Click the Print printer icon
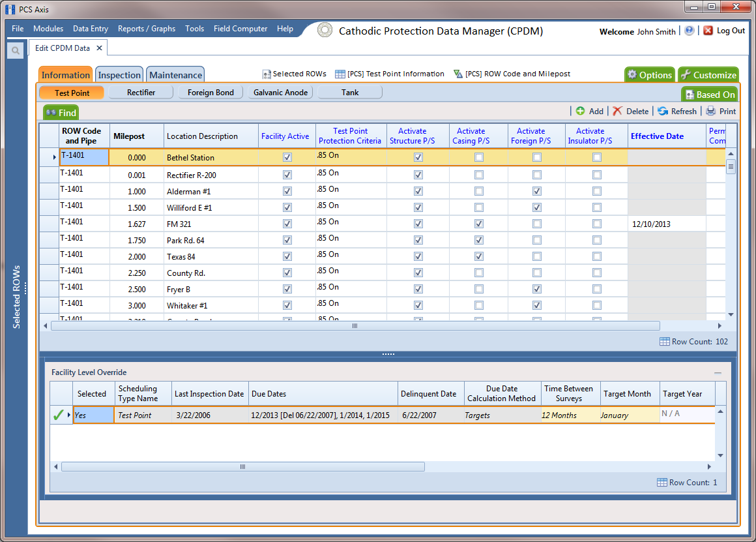 pyautogui.click(x=710, y=111)
